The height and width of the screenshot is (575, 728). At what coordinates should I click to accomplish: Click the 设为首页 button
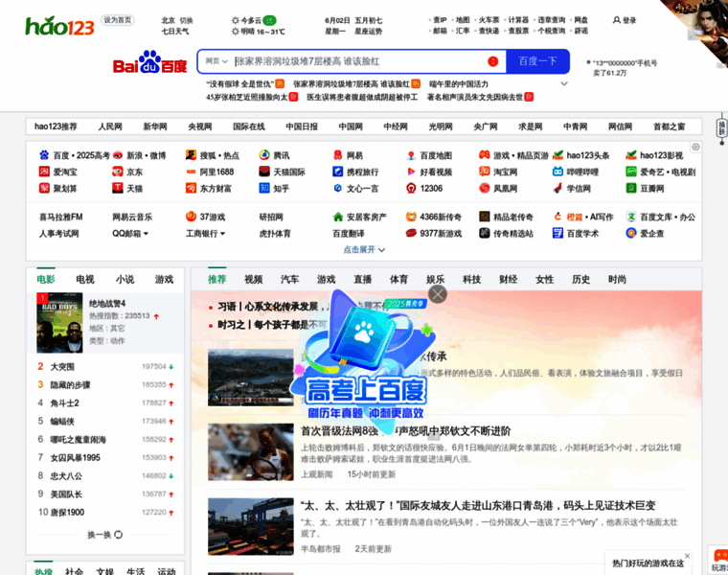(118, 20)
